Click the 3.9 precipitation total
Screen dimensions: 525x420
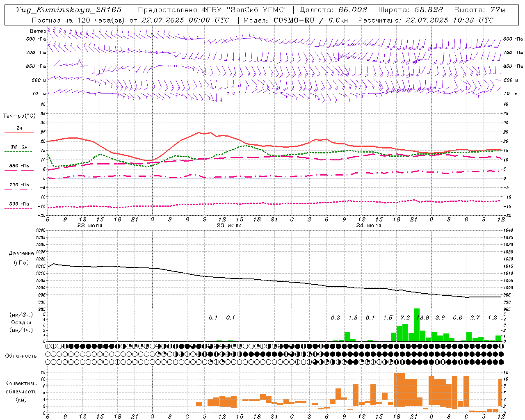point(440,317)
